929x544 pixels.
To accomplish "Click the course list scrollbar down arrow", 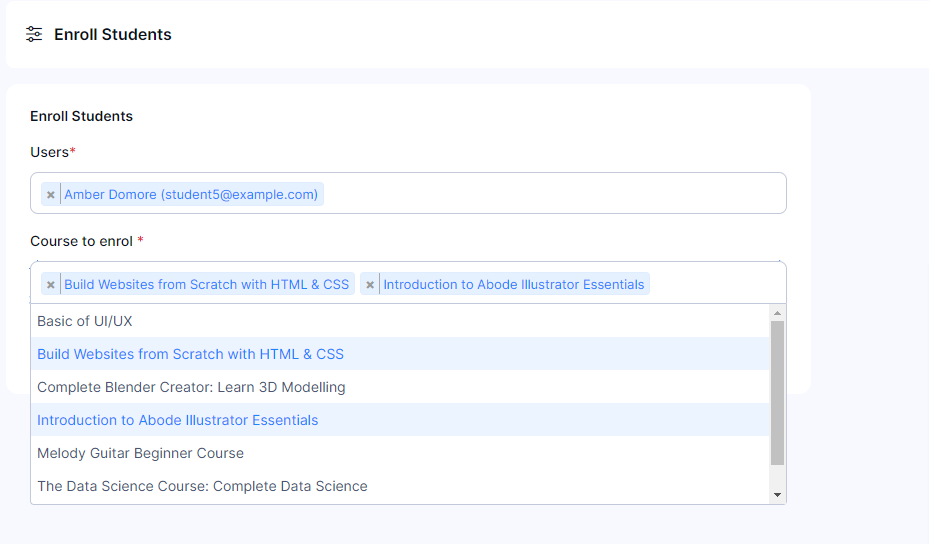I will (x=777, y=495).
